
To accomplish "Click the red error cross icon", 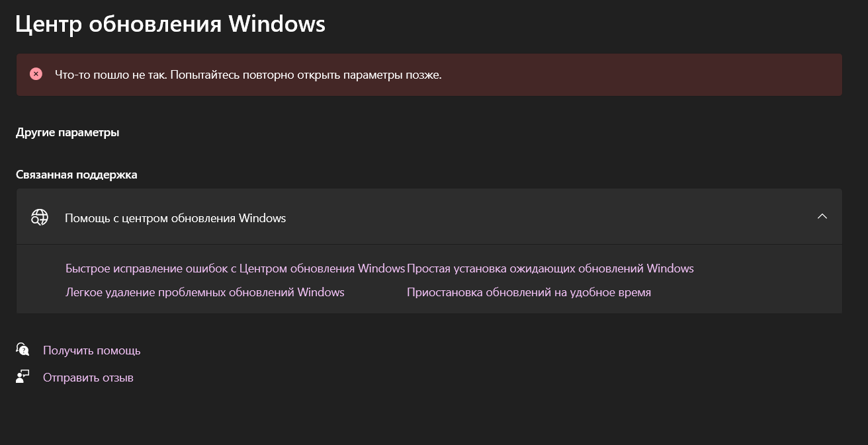I will (x=36, y=74).
